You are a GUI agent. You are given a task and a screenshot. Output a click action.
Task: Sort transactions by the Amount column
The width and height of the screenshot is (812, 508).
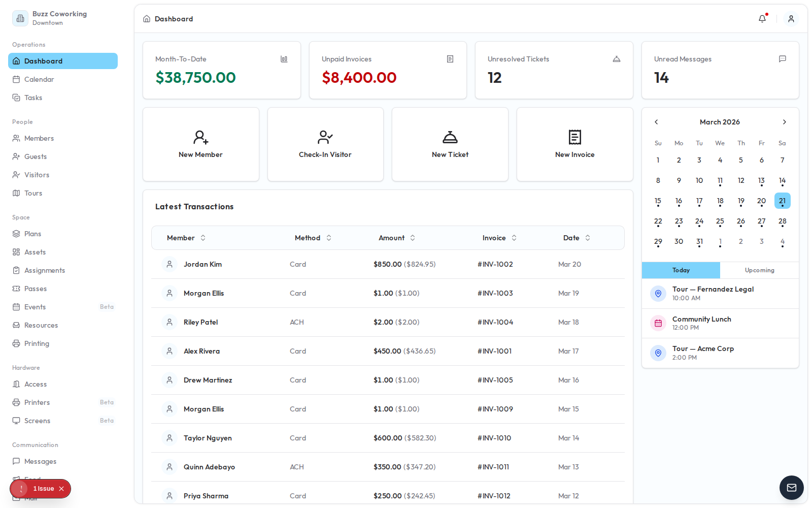click(x=397, y=238)
